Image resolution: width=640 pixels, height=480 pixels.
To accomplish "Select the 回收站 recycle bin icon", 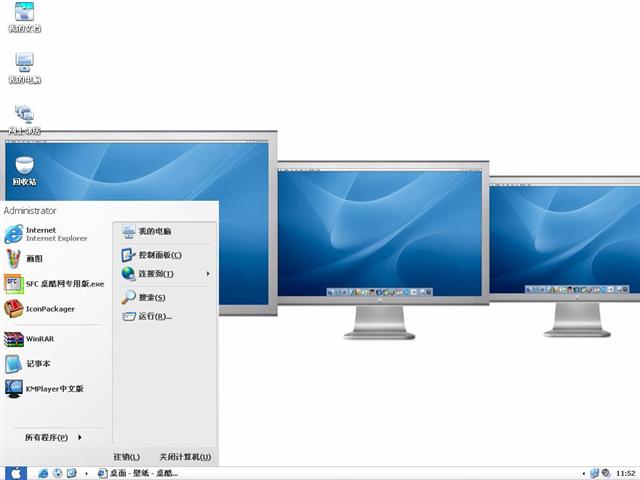I will (x=24, y=171).
